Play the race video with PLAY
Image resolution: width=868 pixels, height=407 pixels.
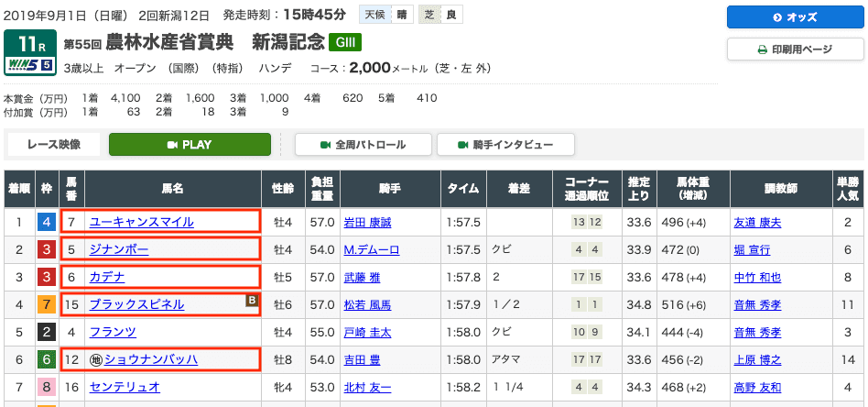point(190,145)
